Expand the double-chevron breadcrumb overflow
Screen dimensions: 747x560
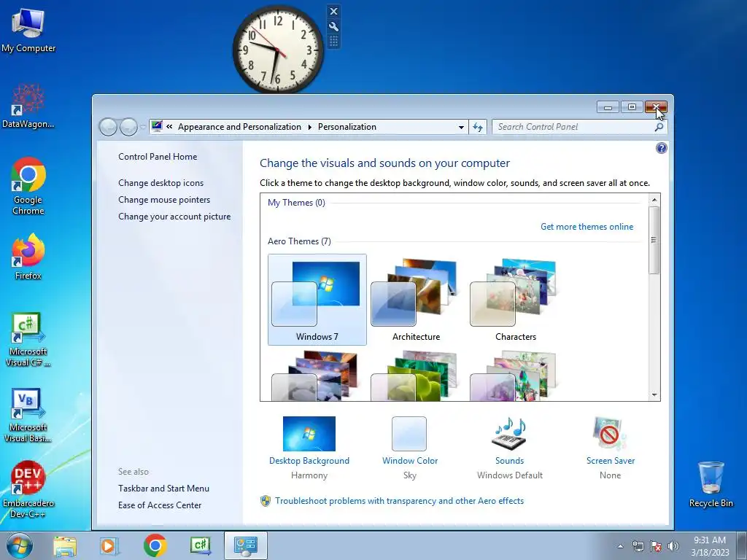click(169, 127)
